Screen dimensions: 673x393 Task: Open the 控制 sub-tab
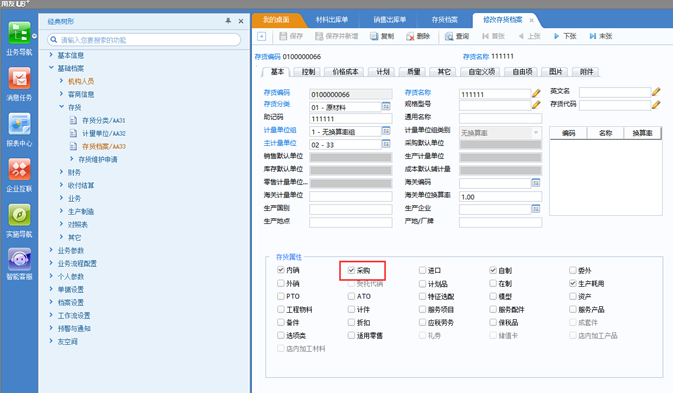pyautogui.click(x=308, y=72)
